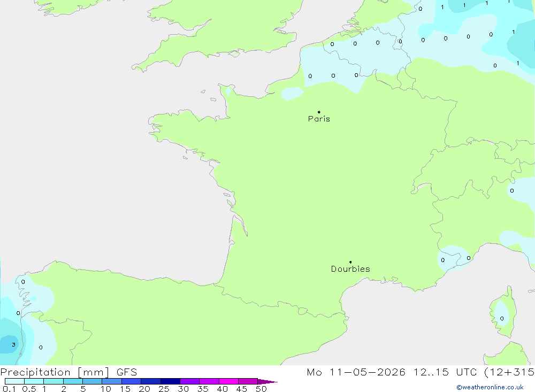
Task: Click the legend label 0.5
Action: click(x=29, y=389)
